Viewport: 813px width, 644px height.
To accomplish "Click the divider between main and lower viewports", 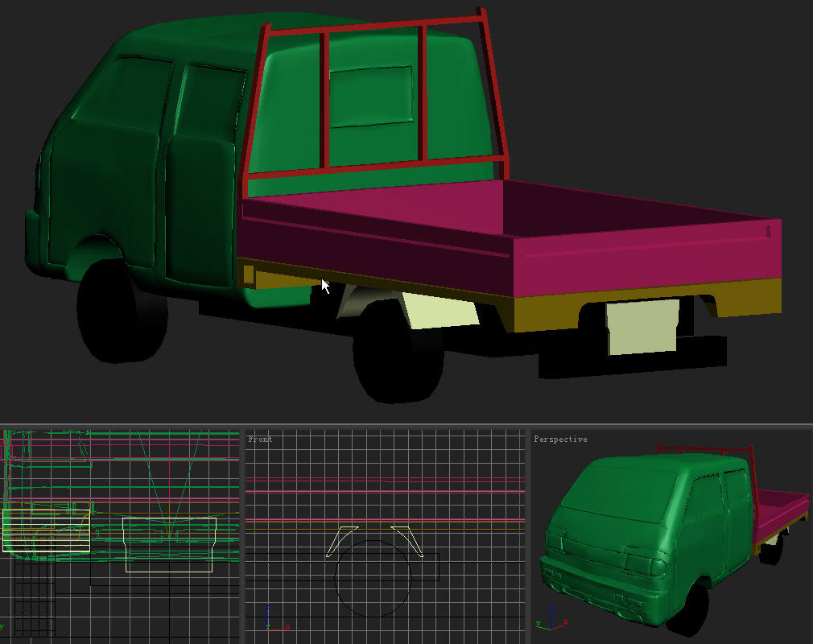I will (x=406, y=424).
